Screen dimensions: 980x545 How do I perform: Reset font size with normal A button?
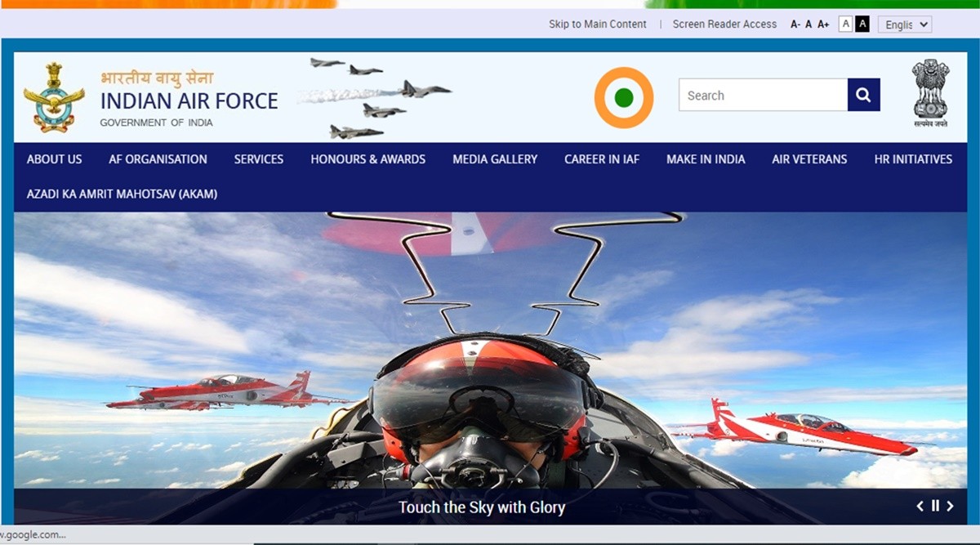(x=808, y=25)
